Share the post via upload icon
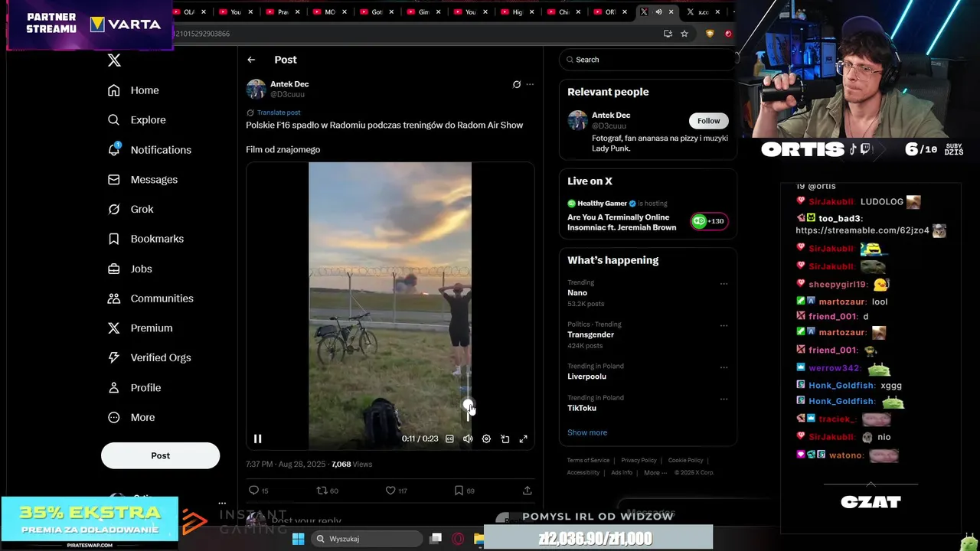Viewport: 980px width, 551px height. click(x=527, y=491)
